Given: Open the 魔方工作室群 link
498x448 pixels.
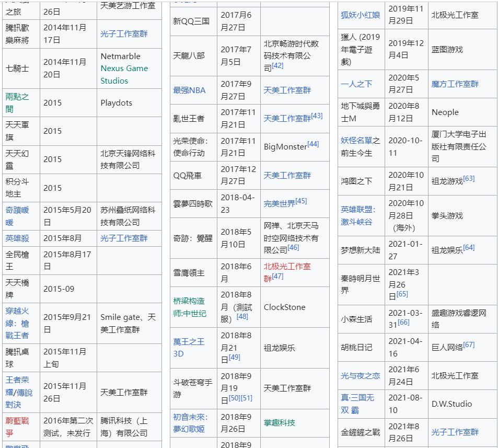Looking at the screenshot, I should tap(455, 84).
